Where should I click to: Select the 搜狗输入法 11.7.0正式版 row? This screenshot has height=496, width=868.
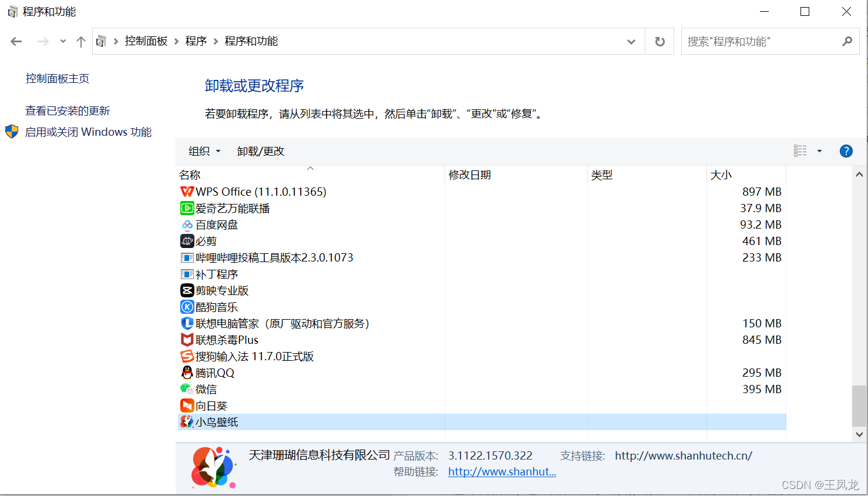(x=482, y=356)
